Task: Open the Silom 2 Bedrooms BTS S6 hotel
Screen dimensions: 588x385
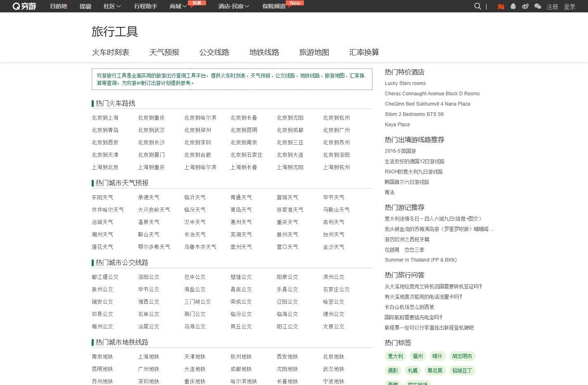Action: (x=414, y=114)
